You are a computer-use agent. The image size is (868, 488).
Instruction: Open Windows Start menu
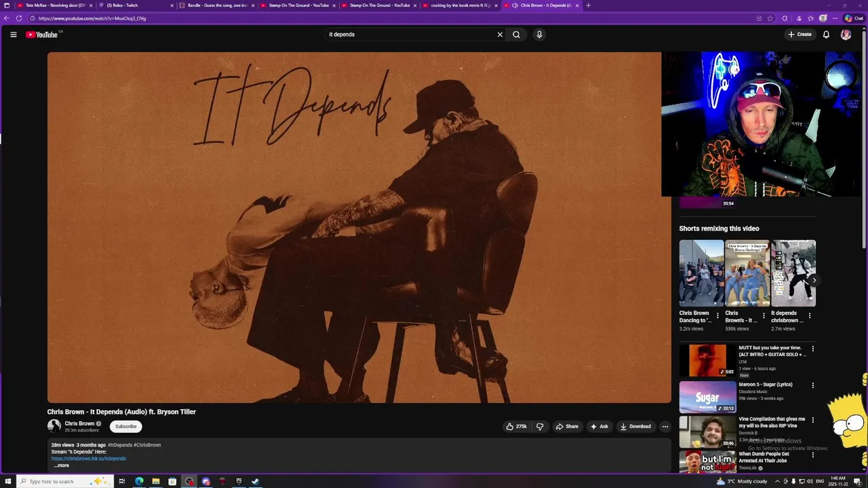pos(7,481)
